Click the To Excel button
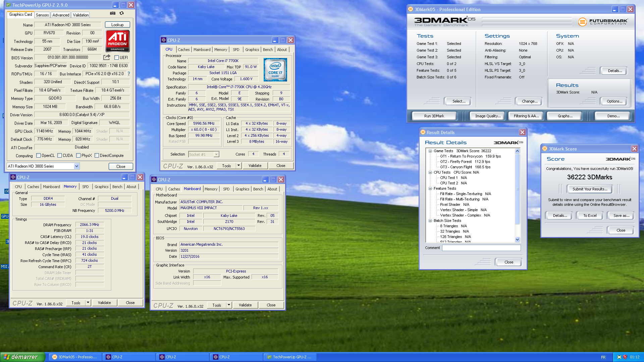This screenshot has height=362, width=644. 590,216
